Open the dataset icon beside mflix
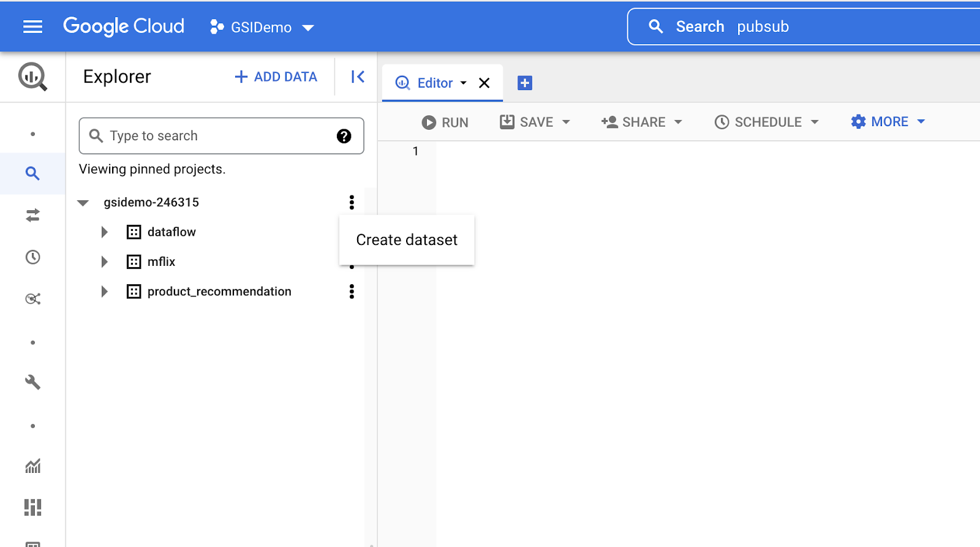This screenshot has width=980, height=547. click(x=134, y=262)
